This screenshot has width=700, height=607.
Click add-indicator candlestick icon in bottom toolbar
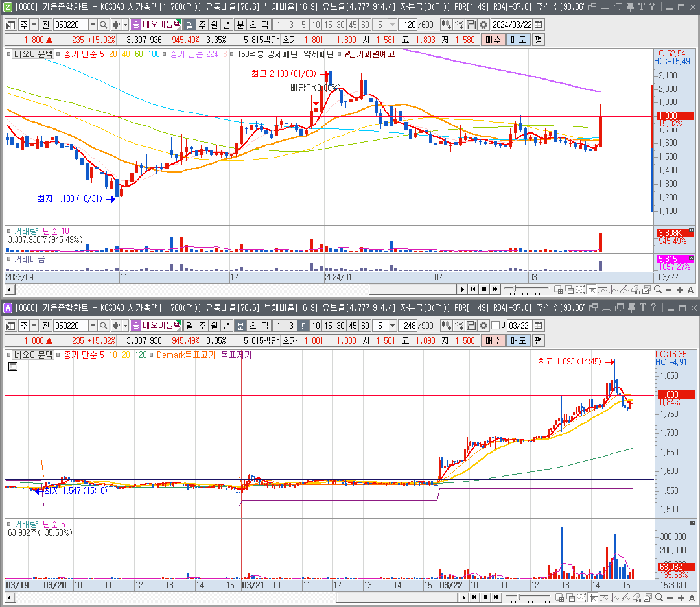(x=445, y=326)
